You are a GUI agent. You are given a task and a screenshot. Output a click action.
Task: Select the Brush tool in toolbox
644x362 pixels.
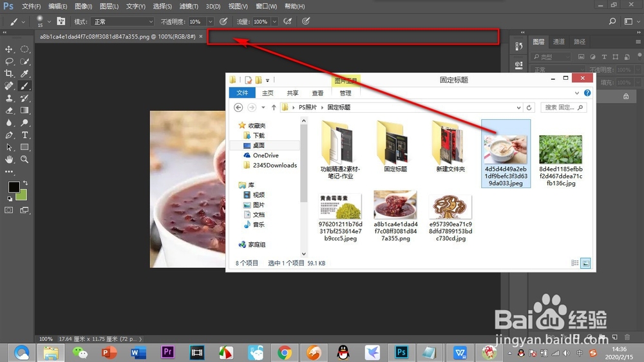click(x=24, y=86)
